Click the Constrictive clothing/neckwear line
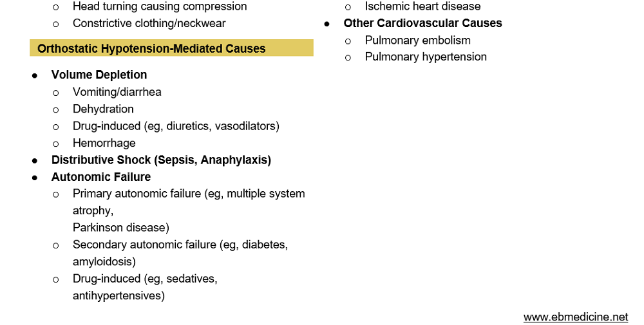This screenshot has width=644, height=325. (x=149, y=23)
